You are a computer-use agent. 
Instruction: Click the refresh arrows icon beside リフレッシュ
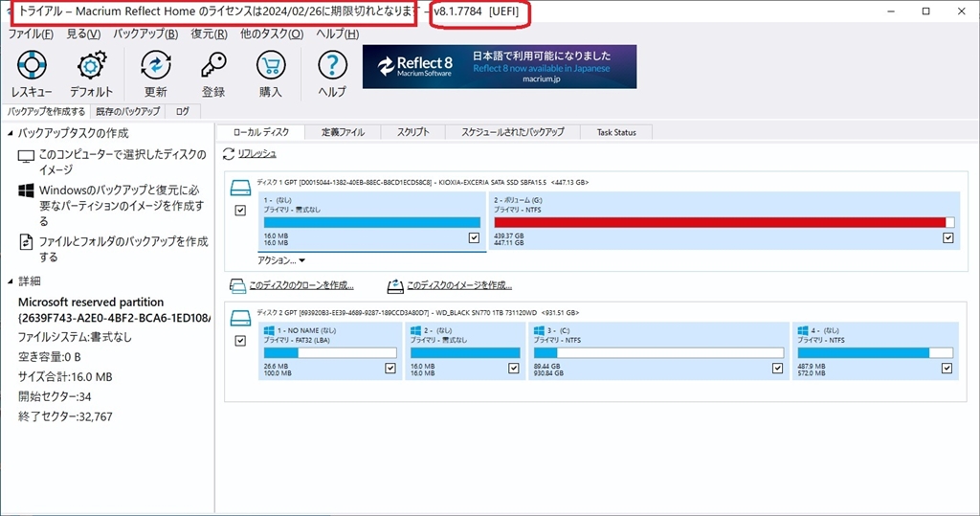click(229, 153)
